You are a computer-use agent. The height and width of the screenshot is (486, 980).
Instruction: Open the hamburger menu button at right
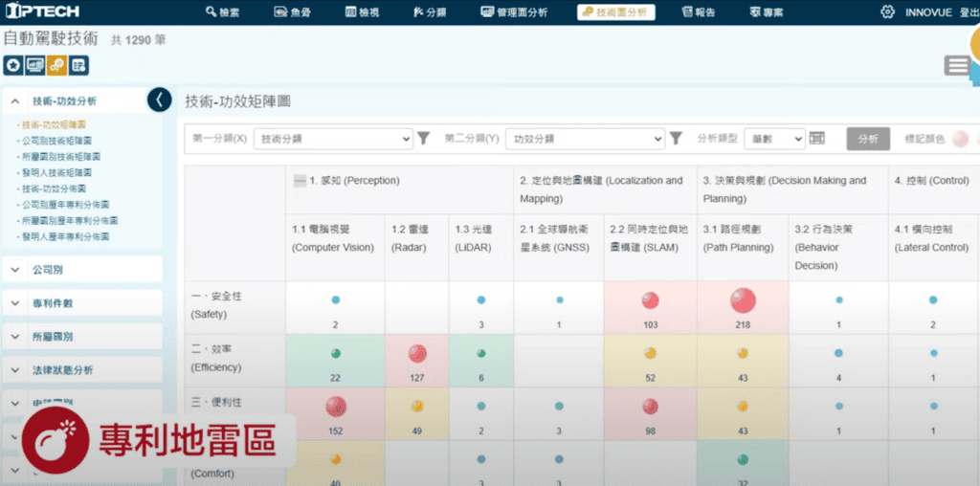pyautogui.click(x=957, y=65)
